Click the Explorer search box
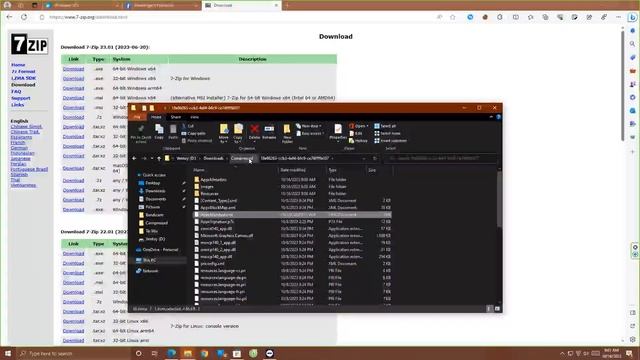The width and height of the screenshot is (640, 360). [x=441, y=158]
